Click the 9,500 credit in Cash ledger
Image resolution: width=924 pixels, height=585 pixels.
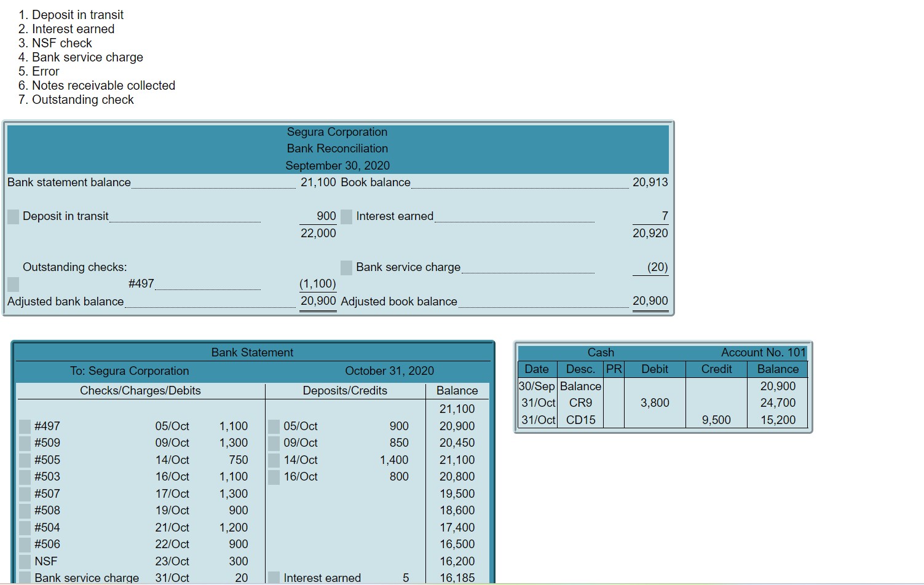716,420
